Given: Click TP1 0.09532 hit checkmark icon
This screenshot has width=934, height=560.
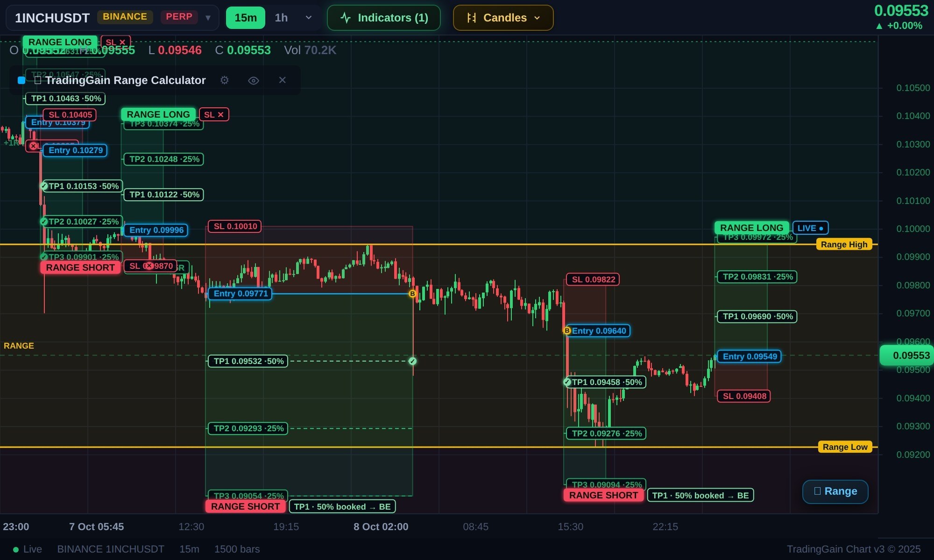Looking at the screenshot, I should click(x=412, y=361).
